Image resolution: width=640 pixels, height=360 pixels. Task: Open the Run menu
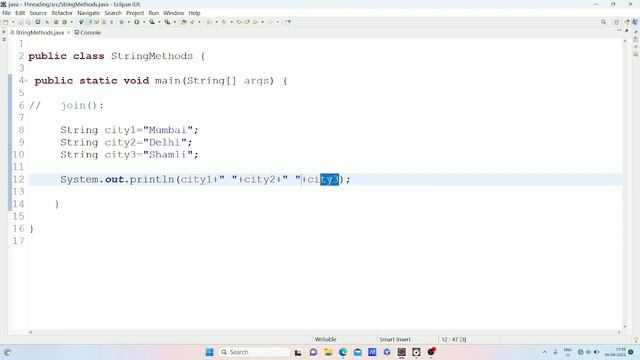click(x=153, y=13)
